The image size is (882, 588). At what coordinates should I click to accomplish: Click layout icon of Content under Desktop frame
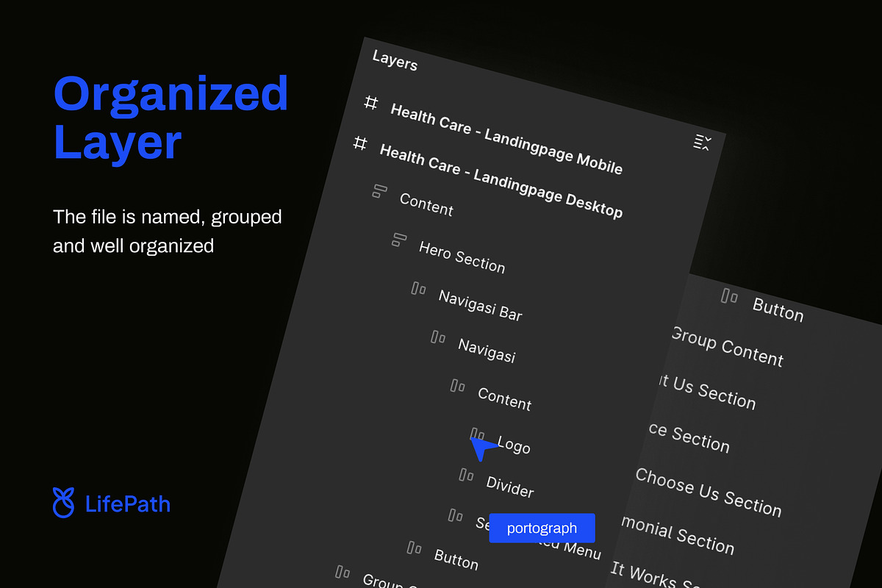379,192
